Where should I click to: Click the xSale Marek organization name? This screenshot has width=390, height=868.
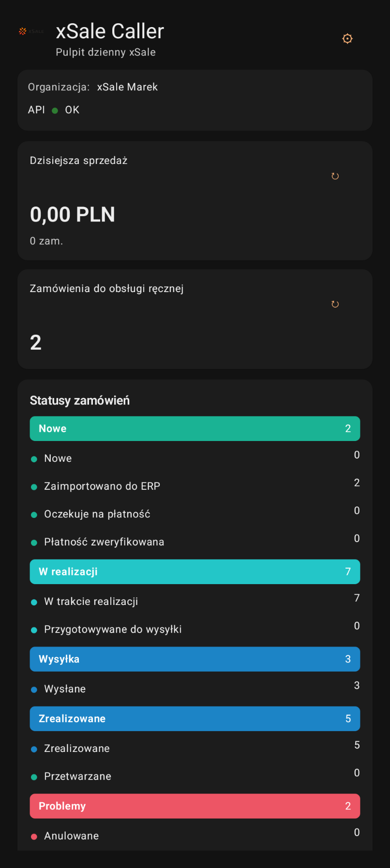[127, 87]
